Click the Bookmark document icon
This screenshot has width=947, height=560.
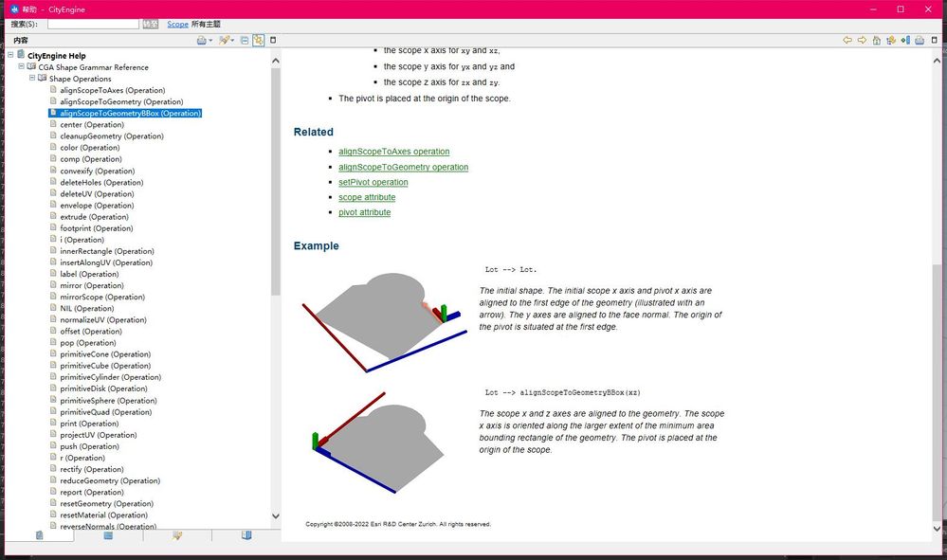click(905, 40)
